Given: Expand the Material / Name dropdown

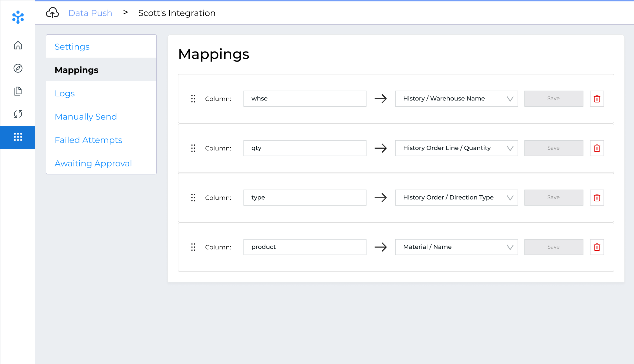Looking at the screenshot, I should pyautogui.click(x=510, y=247).
